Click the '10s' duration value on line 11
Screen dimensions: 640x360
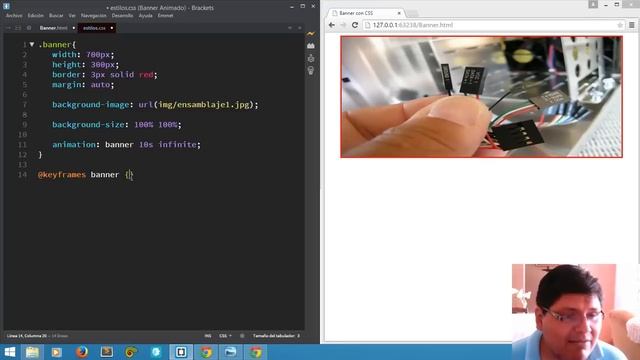(146, 144)
